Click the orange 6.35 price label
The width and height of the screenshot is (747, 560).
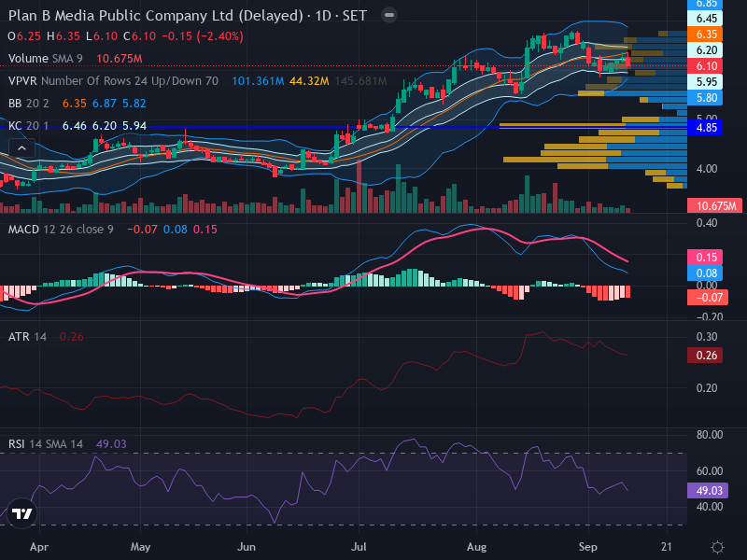click(x=705, y=35)
